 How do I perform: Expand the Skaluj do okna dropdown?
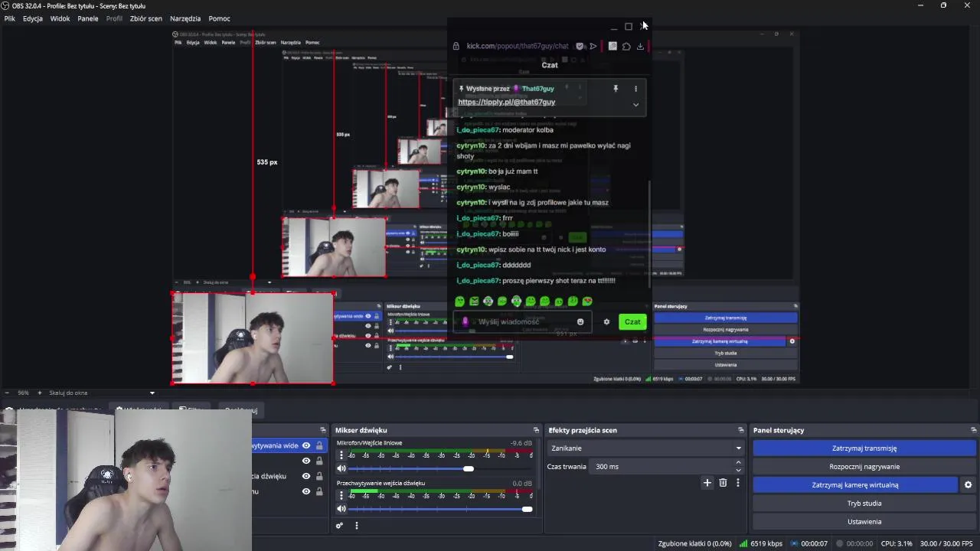click(x=152, y=393)
